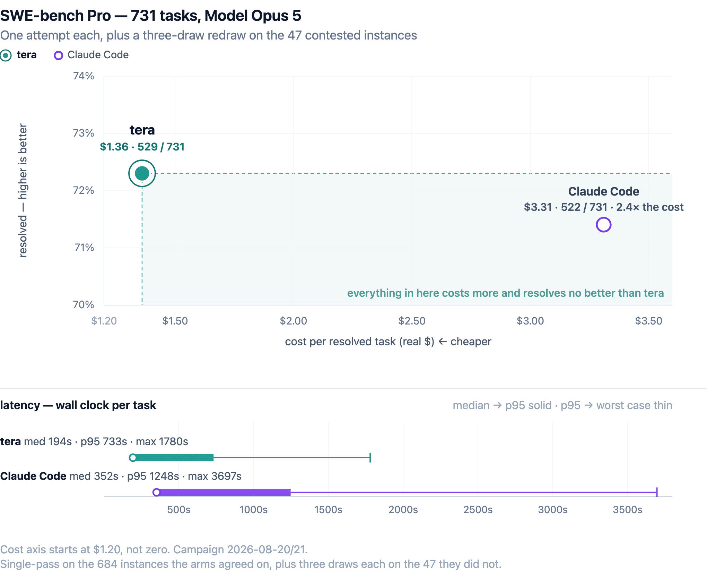This screenshot has height=588, width=707.
Task: Click the $2.00 x-axis tick label
Action: pos(294,321)
